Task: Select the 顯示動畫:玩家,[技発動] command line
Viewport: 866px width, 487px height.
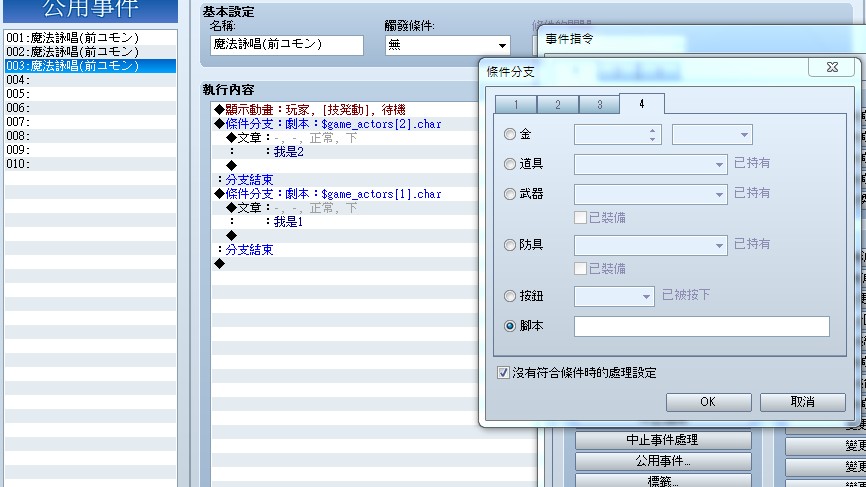Action: click(345, 110)
